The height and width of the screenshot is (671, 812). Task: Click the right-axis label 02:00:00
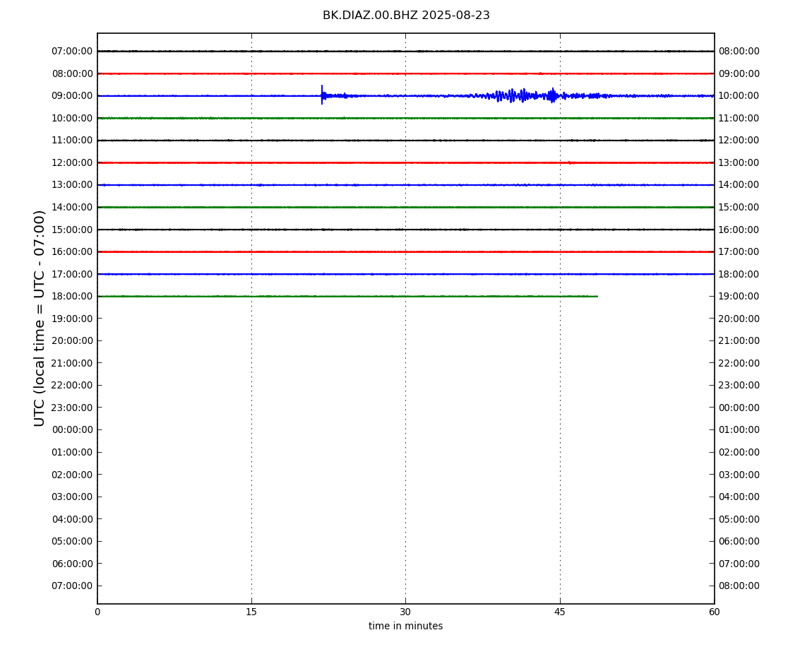(739, 452)
